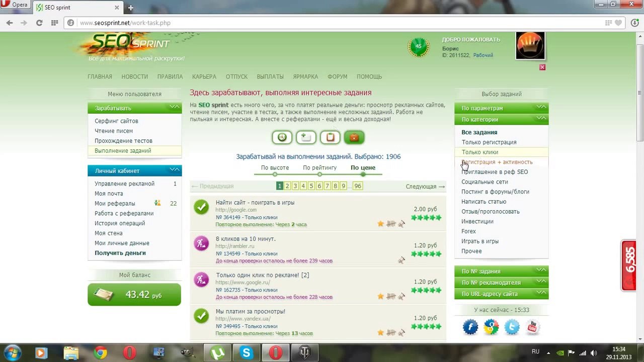Go to page 2 of tasks

[287, 186]
